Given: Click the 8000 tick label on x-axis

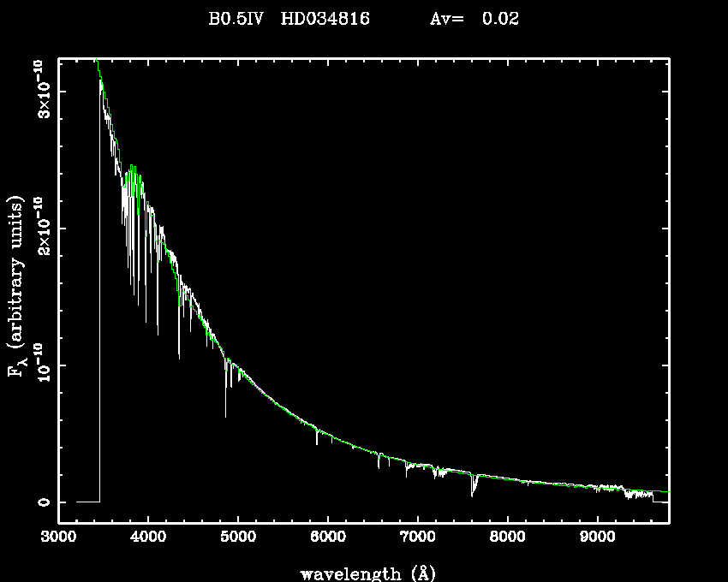Looking at the screenshot, I should [x=507, y=539].
